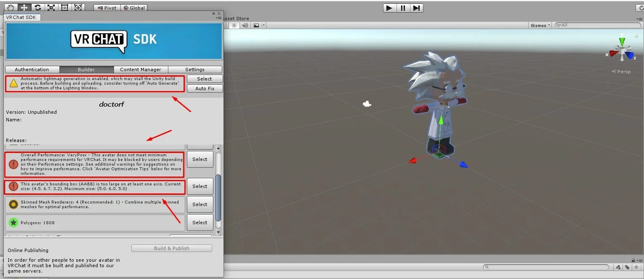Toggle Persp projection label

coord(621,72)
